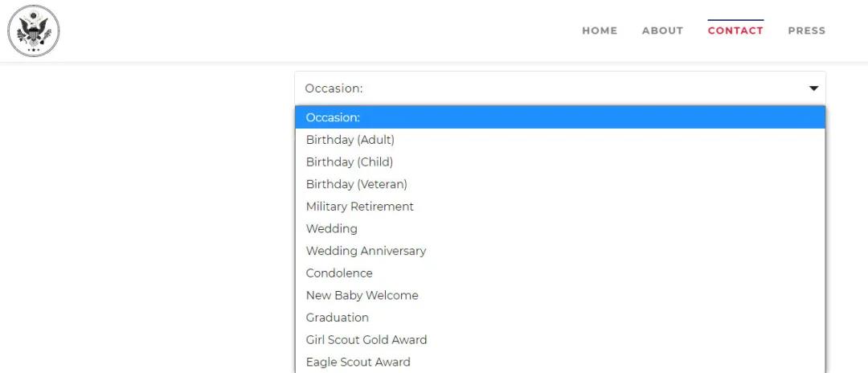
Task: Go to the About page
Action: click(662, 31)
